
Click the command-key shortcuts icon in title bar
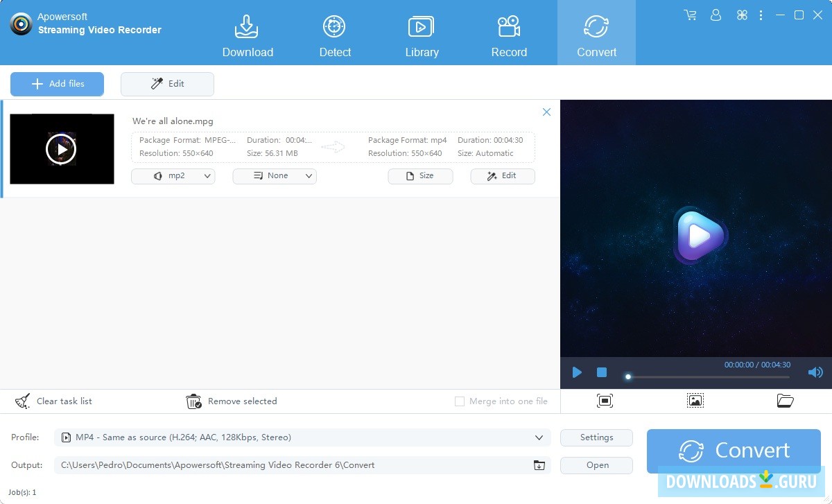[x=742, y=15]
